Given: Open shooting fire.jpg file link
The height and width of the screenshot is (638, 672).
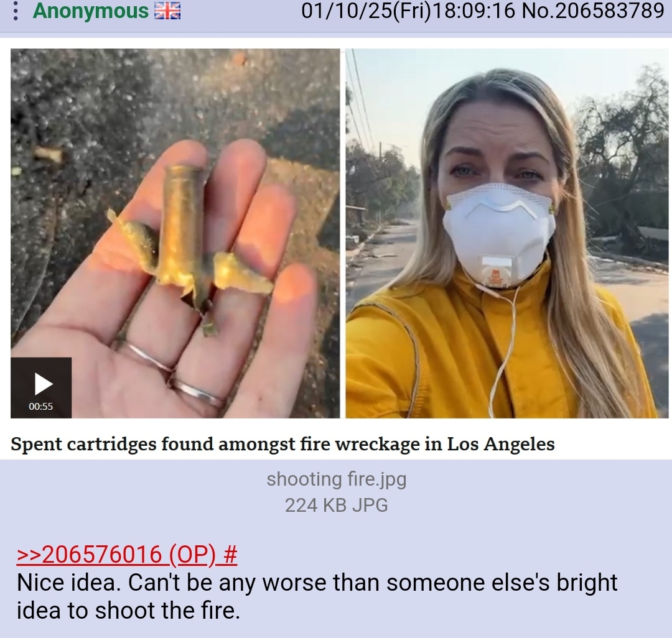Looking at the screenshot, I should point(337,479).
